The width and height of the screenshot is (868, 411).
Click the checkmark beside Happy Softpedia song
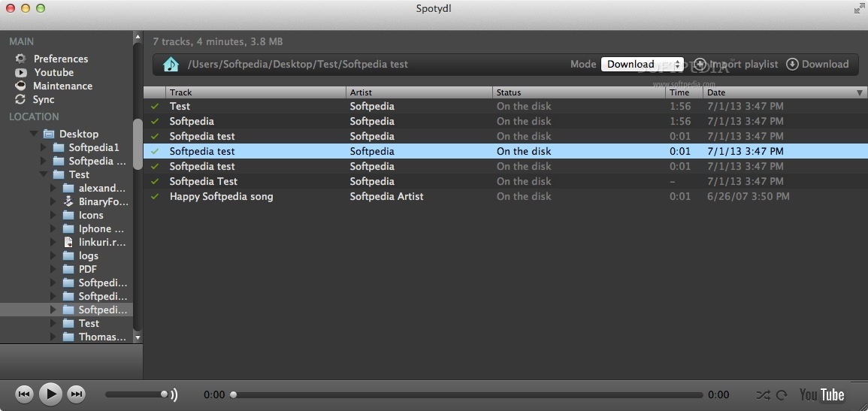[x=155, y=196]
